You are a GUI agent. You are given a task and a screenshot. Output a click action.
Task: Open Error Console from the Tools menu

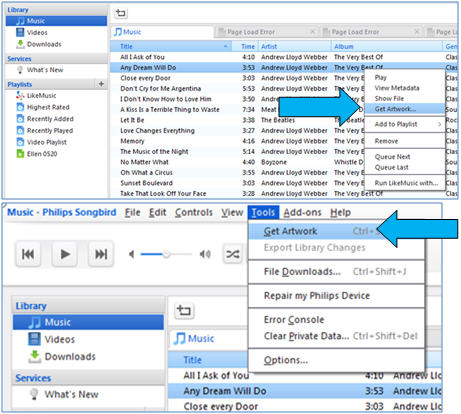coord(337,320)
